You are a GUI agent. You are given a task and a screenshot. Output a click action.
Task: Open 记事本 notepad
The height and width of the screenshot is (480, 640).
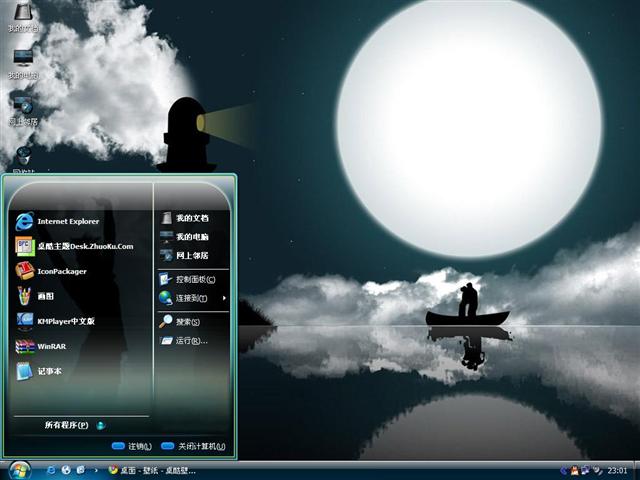click(x=55, y=371)
